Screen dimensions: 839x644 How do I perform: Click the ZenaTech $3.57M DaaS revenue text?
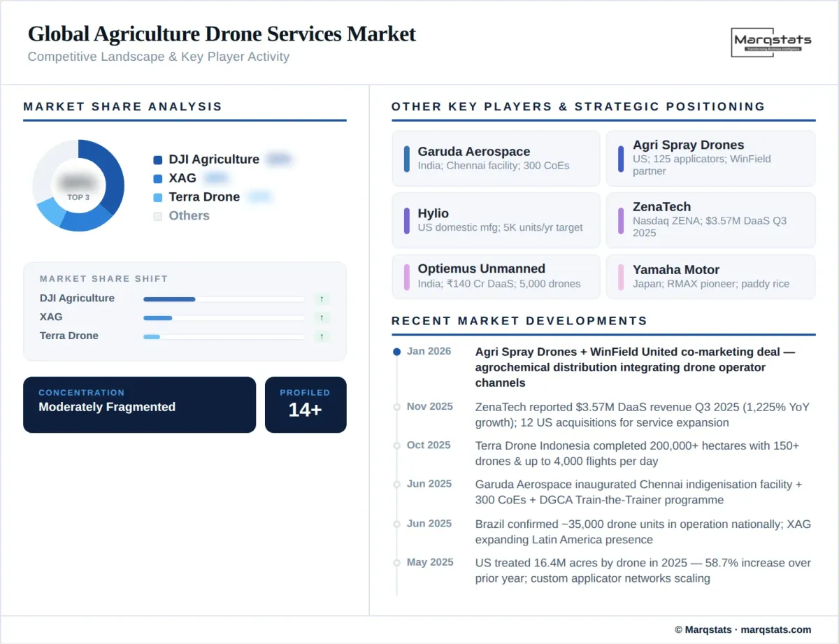coord(642,415)
